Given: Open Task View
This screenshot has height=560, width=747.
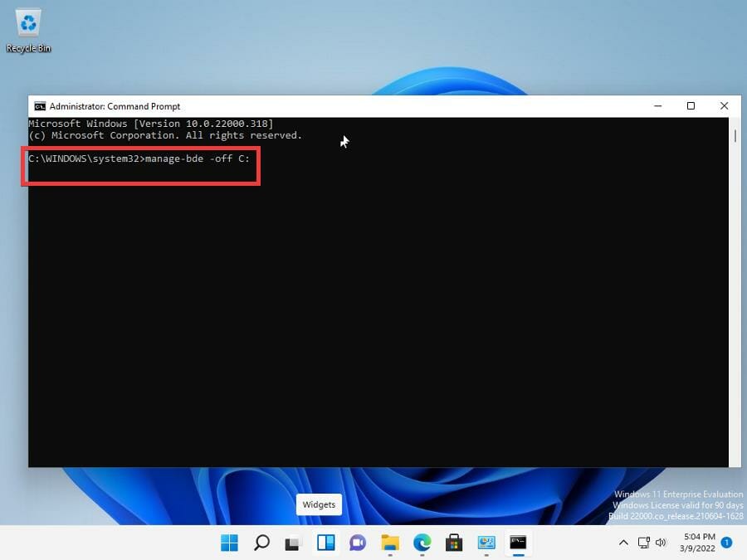Looking at the screenshot, I should [293, 543].
